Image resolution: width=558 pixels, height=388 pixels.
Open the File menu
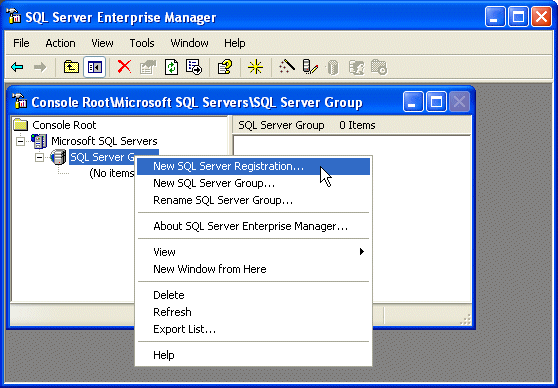pyautogui.click(x=21, y=43)
